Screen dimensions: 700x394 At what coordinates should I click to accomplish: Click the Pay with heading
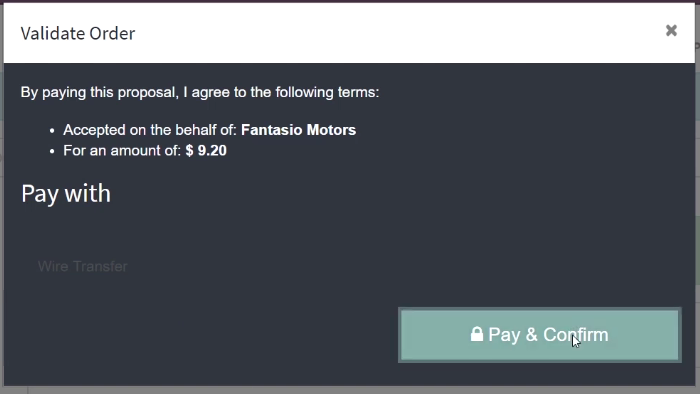click(x=66, y=193)
